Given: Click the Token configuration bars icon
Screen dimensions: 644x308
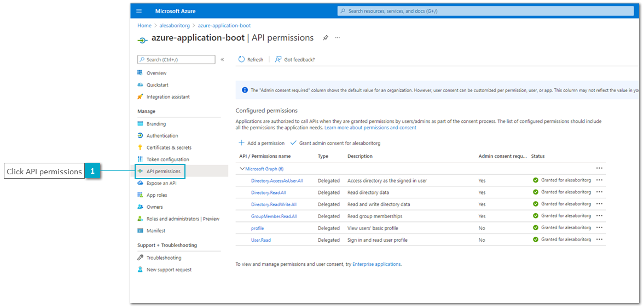Looking at the screenshot, I should pyautogui.click(x=140, y=159).
